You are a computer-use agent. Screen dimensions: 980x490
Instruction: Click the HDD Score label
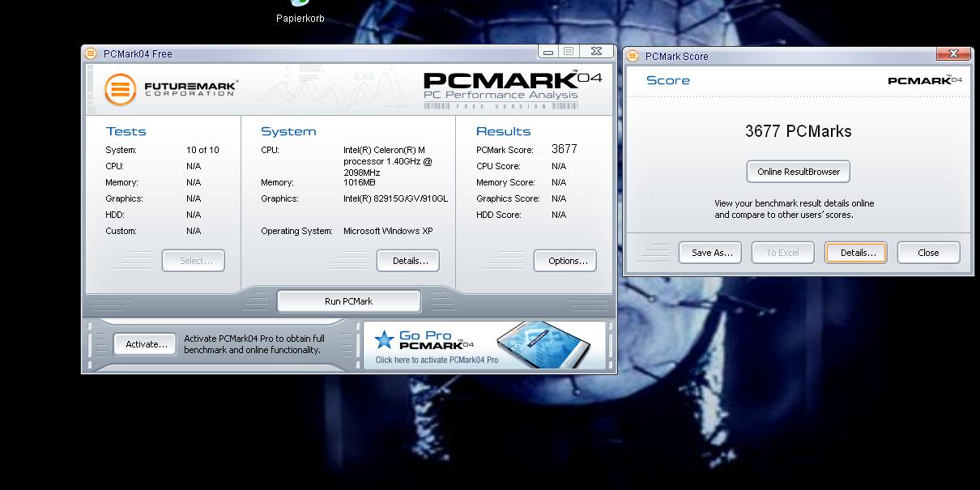498,215
